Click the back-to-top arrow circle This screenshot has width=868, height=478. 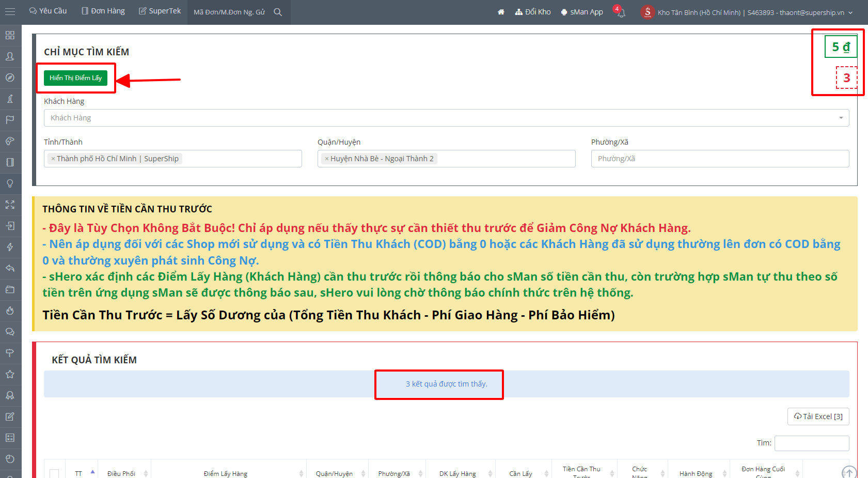(x=849, y=472)
